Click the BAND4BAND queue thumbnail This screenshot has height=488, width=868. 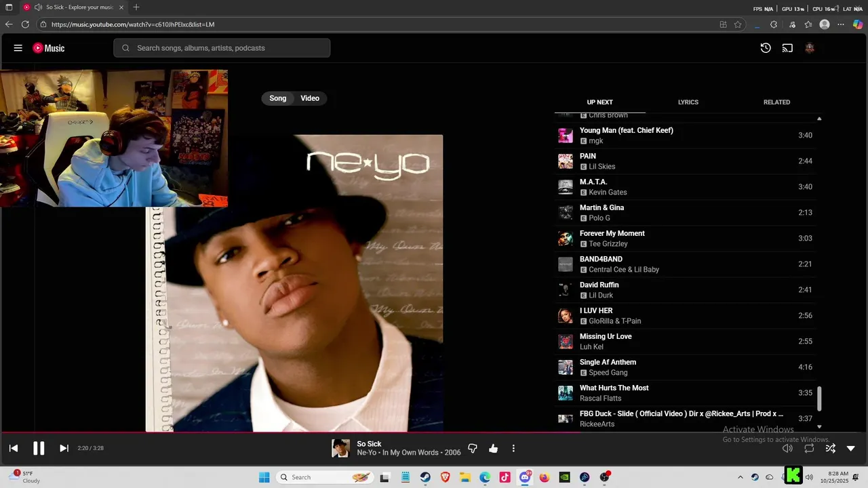coord(566,264)
